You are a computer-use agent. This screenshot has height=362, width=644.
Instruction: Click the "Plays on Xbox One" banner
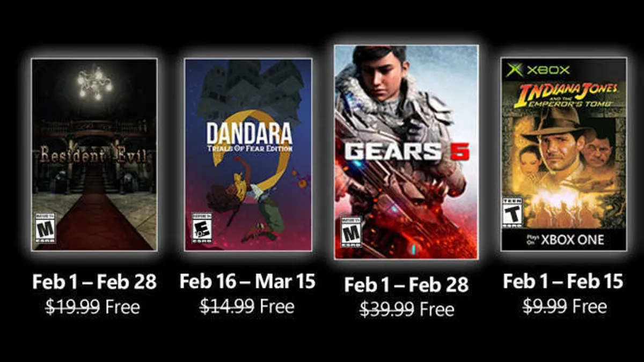[x=563, y=240]
